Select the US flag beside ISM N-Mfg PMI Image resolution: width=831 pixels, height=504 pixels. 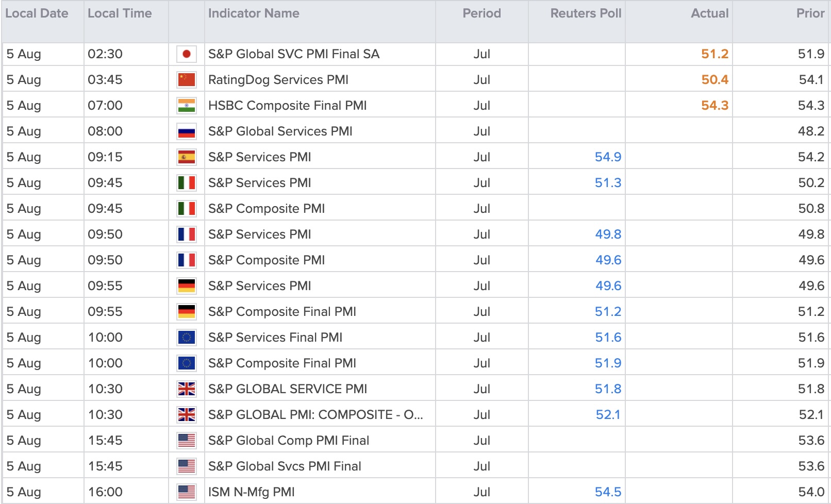(x=186, y=492)
